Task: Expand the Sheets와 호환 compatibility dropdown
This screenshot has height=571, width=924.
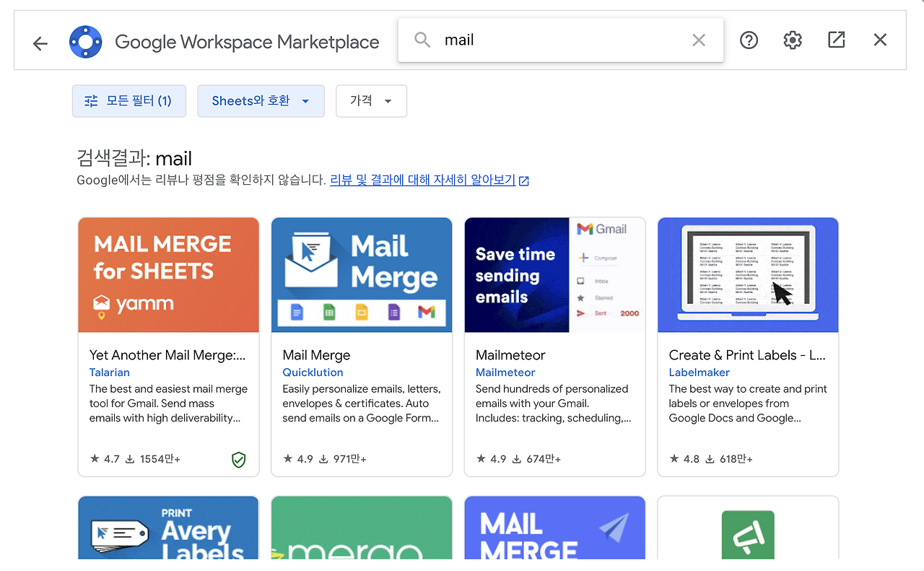Action: pyautogui.click(x=261, y=101)
